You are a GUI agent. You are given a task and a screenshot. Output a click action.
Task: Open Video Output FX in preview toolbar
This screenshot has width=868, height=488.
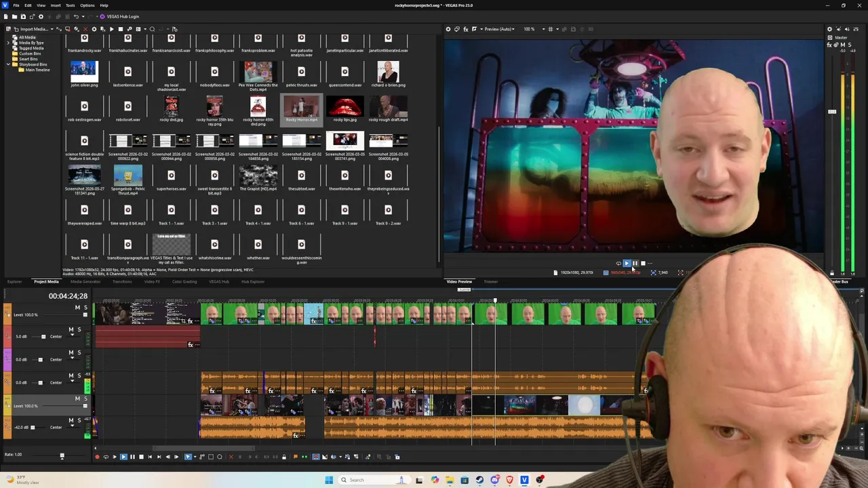(x=465, y=29)
